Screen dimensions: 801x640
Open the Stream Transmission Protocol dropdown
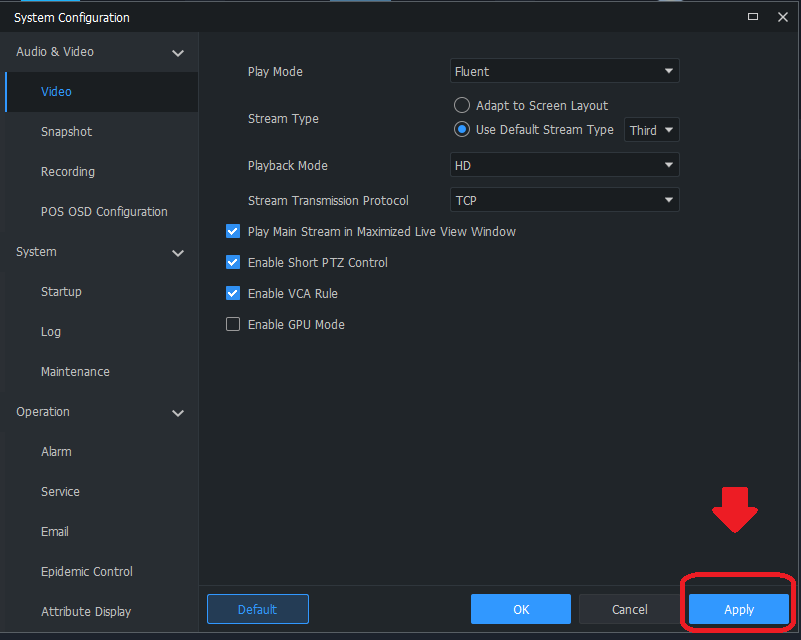[x=564, y=200]
